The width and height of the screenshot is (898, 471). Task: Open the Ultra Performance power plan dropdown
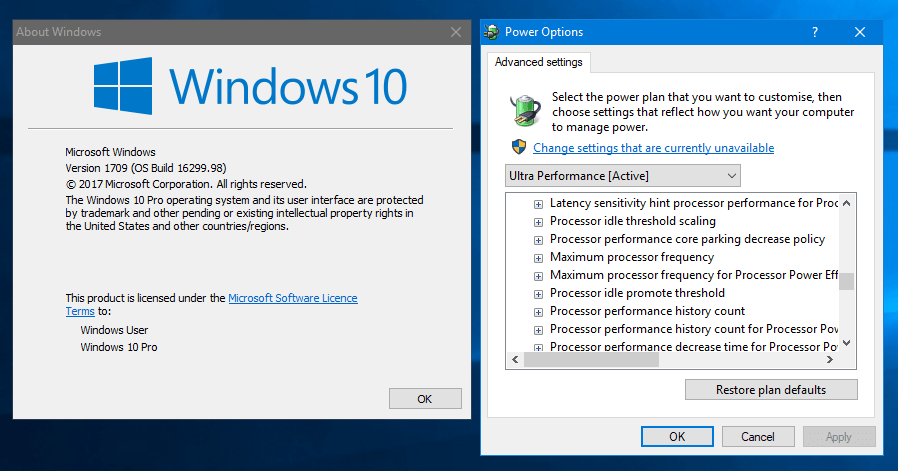coord(623,176)
